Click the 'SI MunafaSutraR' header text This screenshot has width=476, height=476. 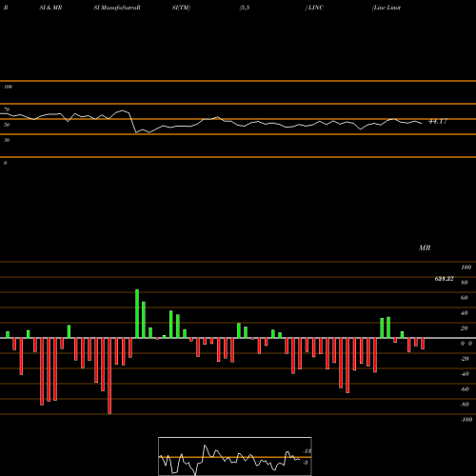(117, 8)
